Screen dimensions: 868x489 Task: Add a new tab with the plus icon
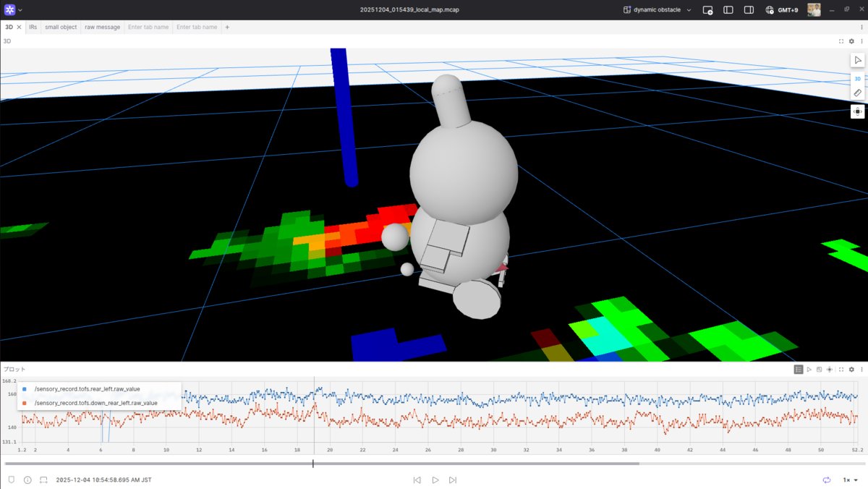(x=227, y=27)
